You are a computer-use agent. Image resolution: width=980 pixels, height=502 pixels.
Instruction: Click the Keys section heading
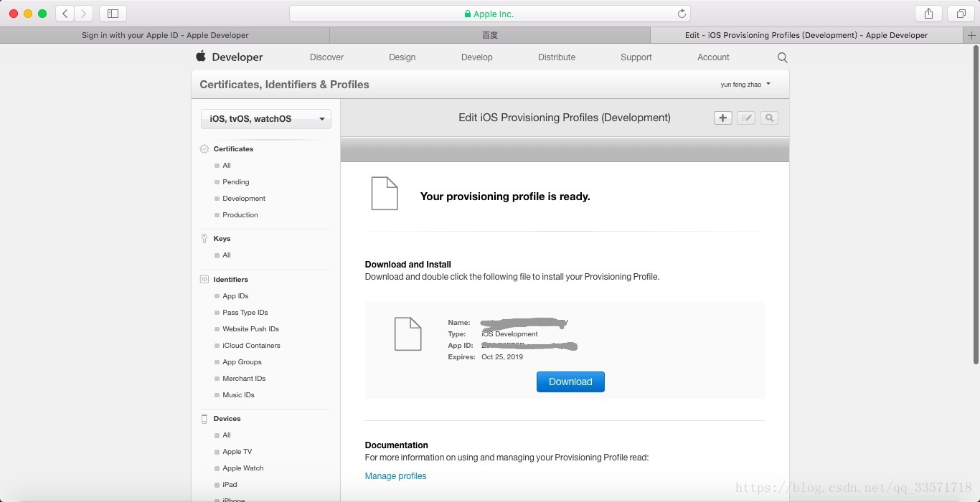[x=222, y=239]
